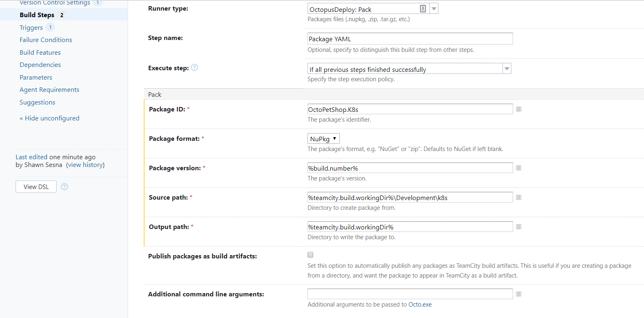The height and width of the screenshot is (318, 644).
Task: Click the View DSL button
Action: click(x=36, y=187)
